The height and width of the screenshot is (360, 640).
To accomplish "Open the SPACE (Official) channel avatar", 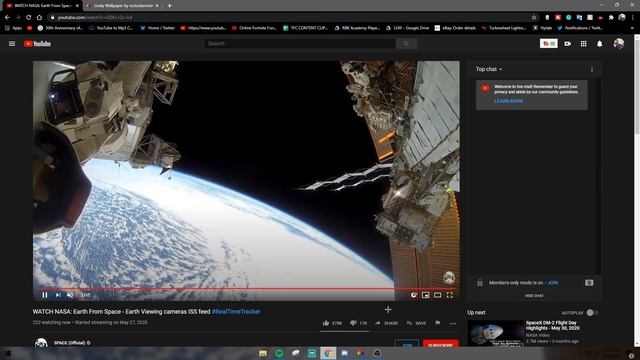I will [x=41, y=343].
